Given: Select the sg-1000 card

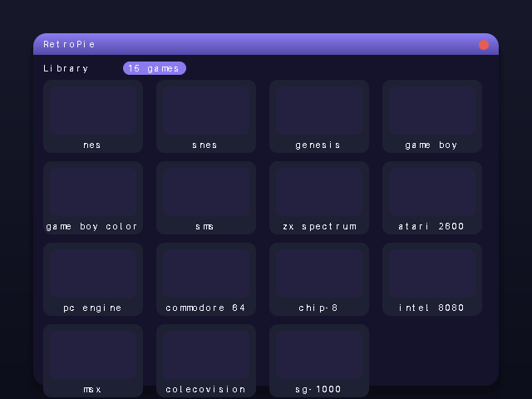Looking at the screenshot, I should click(x=319, y=361).
